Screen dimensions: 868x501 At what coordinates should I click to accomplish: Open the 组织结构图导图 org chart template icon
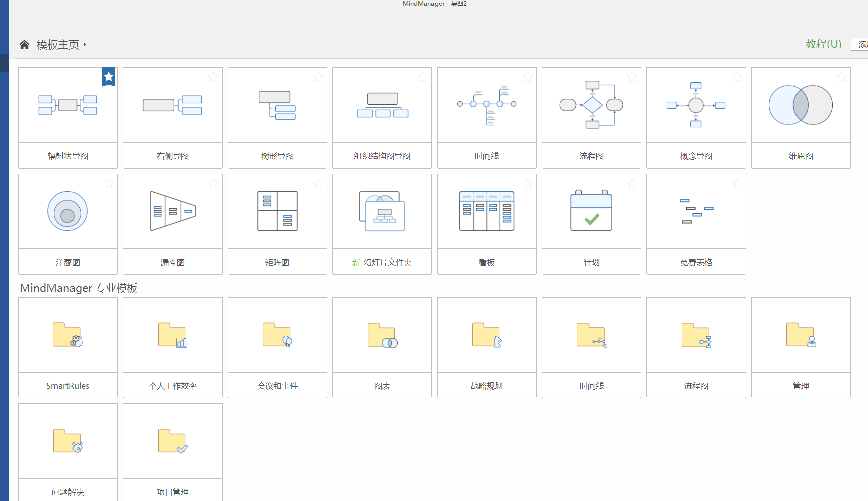coord(383,105)
